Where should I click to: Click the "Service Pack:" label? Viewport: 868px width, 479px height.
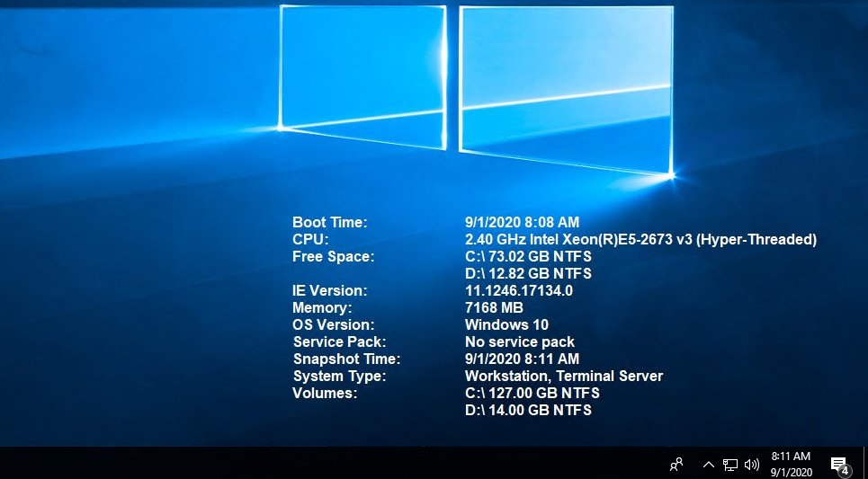[339, 342]
